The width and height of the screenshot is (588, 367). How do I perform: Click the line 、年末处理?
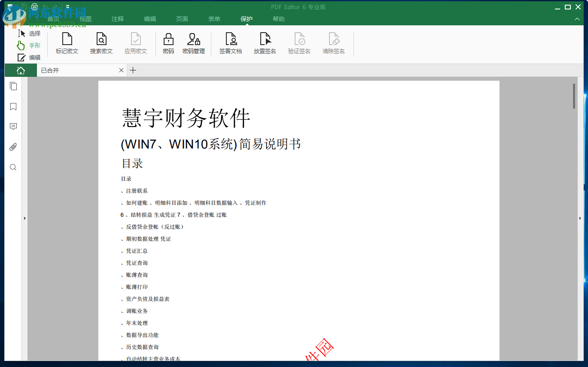pyautogui.click(x=134, y=323)
